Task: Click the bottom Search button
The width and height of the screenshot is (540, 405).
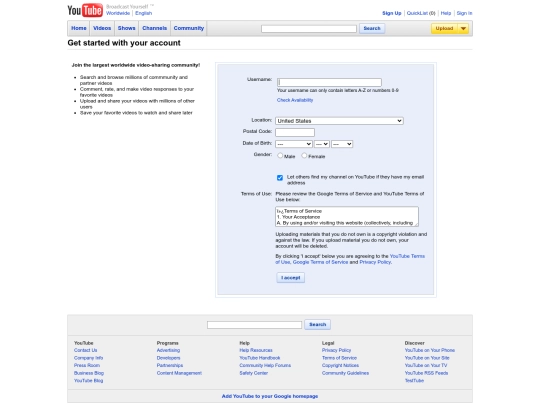Action: 317,324
